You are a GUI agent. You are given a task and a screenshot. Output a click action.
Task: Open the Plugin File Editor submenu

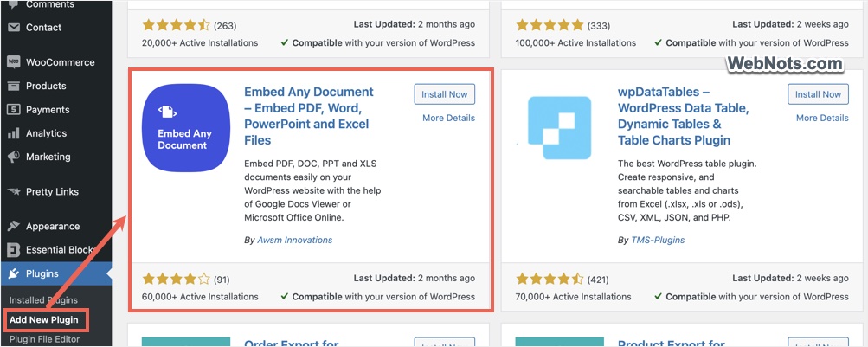tap(44, 339)
